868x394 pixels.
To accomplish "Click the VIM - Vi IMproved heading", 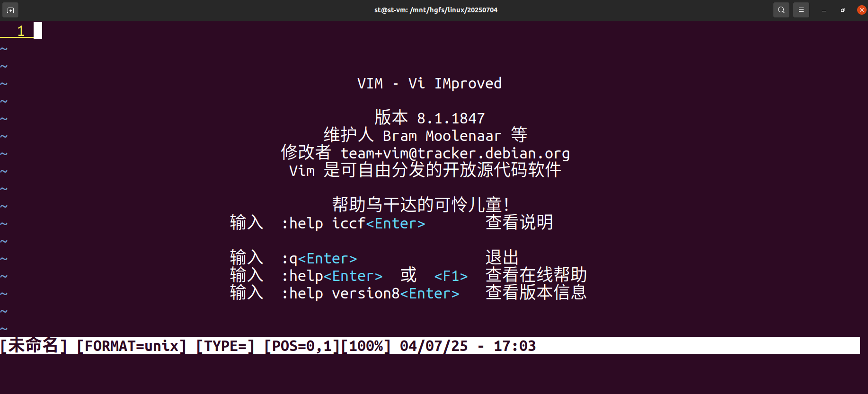I will pos(429,83).
